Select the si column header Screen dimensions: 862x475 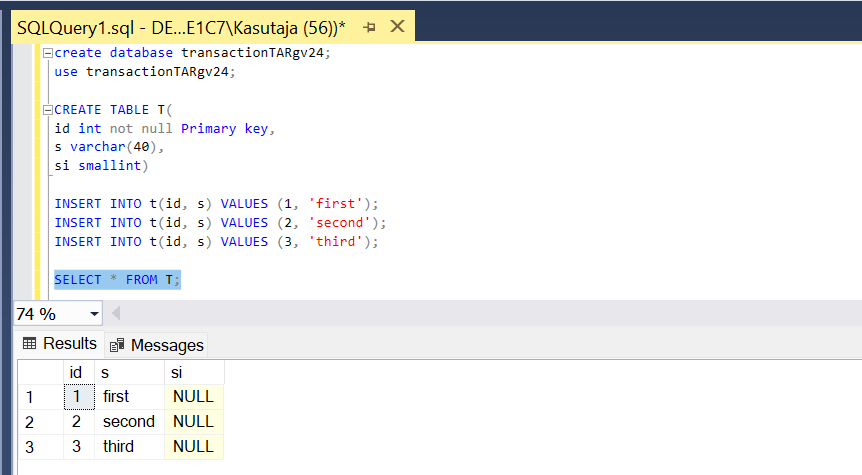[x=194, y=372]
